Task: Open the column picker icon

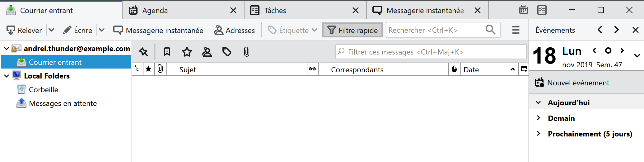Action: (524, 69)
